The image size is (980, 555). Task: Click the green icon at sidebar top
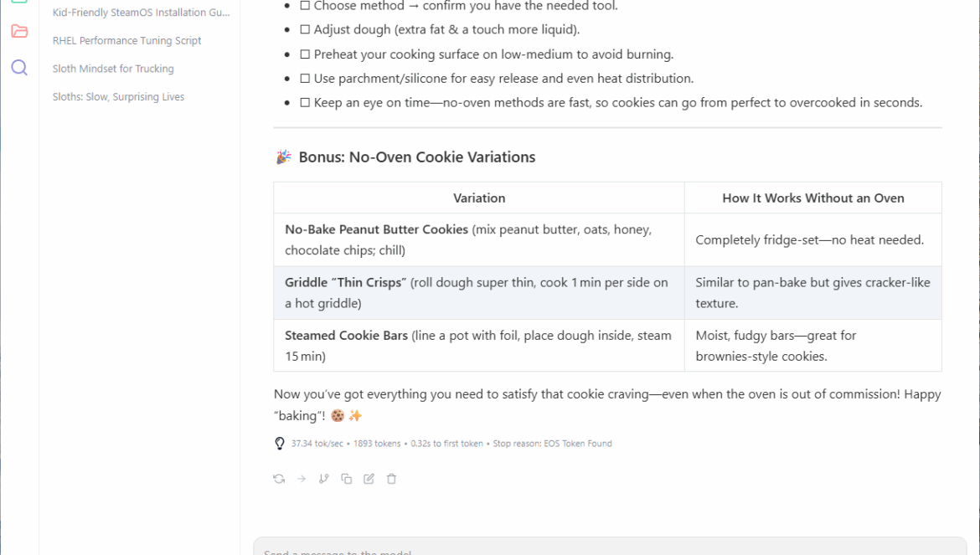point(19,3)
